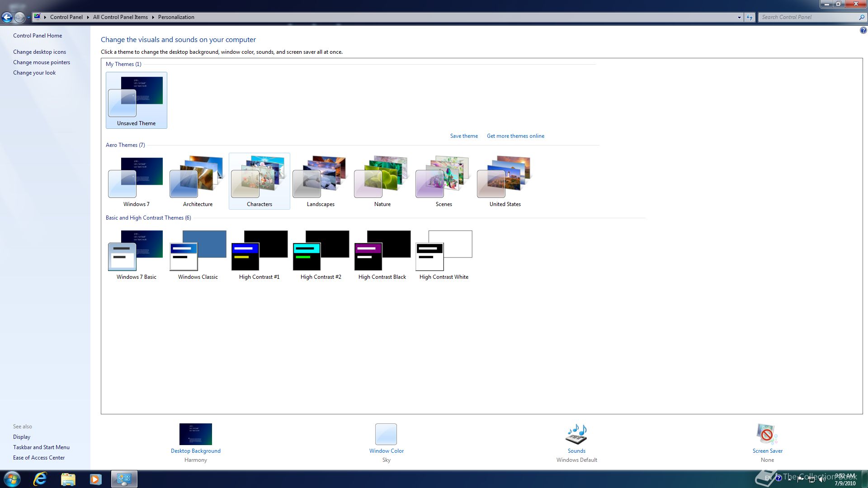Image resolution: width=868 pixels, height=488 pixels.
Task: Choose High Contrast #2 theme
Action: coord(321,254)
